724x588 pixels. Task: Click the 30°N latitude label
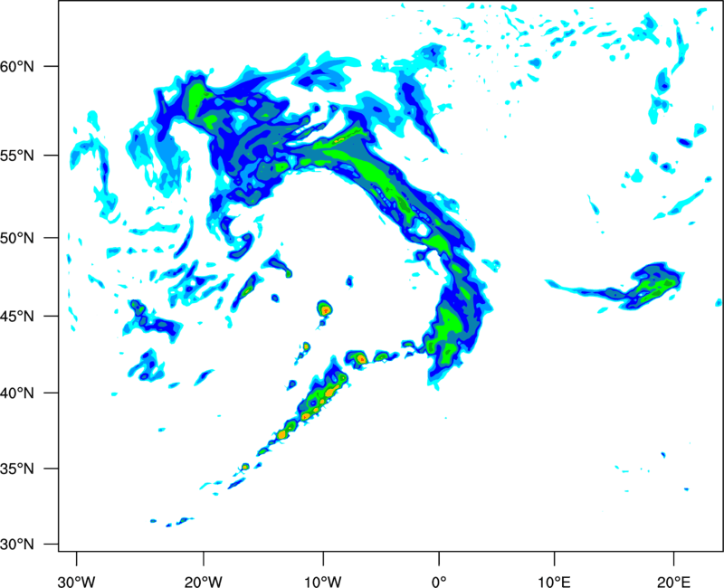pyautogui.click(x=17, y=545)
